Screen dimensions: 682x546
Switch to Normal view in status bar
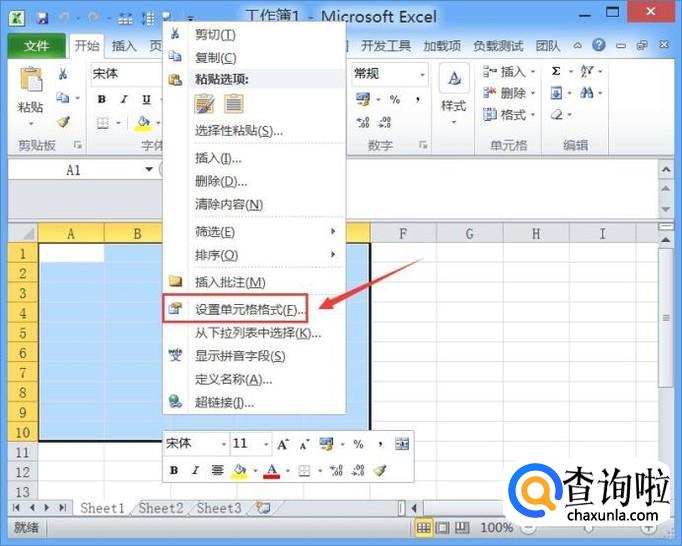(423, 528)
